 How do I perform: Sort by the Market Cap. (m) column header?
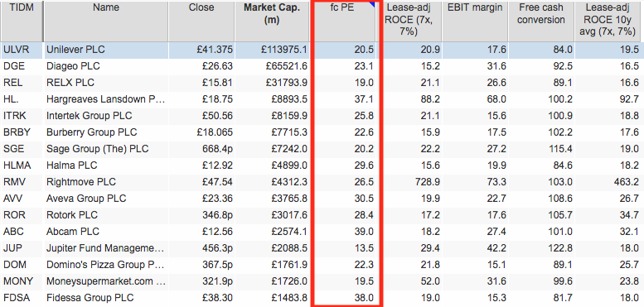[x=272, y=21]
